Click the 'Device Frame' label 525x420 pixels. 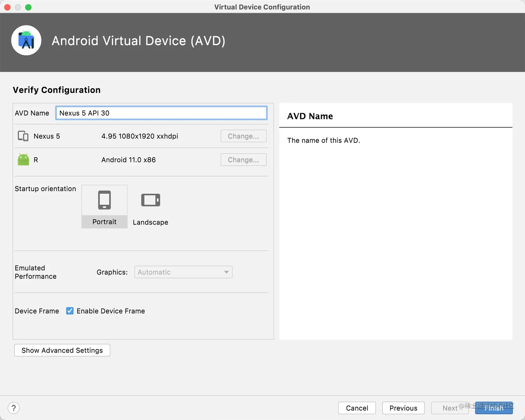(x=37, y=311)
